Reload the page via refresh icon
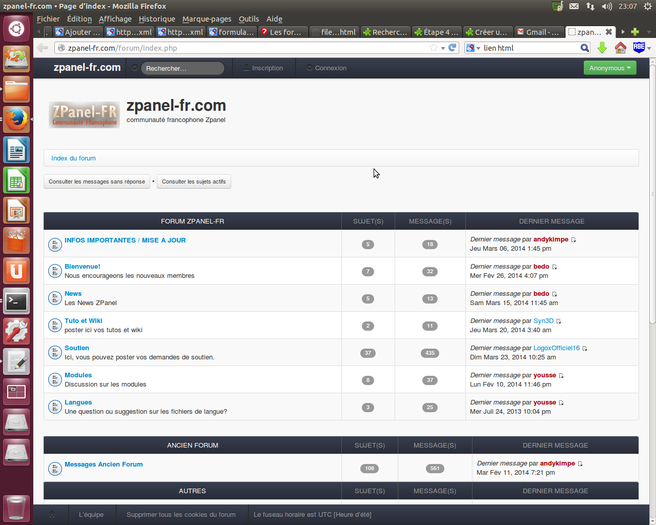 coord(452,48)
